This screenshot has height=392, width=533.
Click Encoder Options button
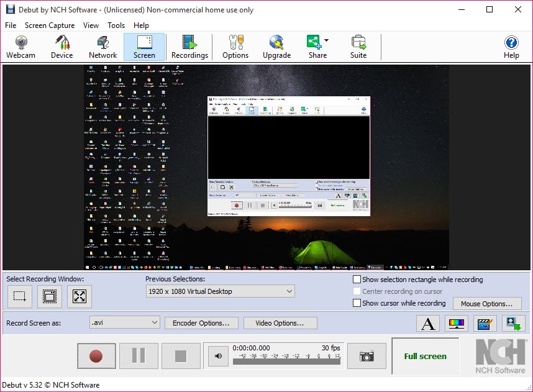[x=201, y=323]
